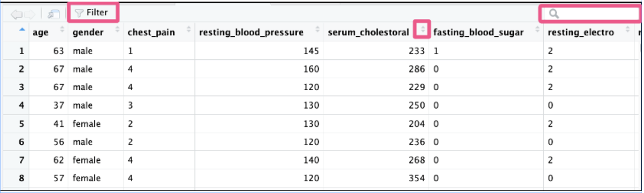Open the Filter button

pyautogui.click(x=92, y=12)
